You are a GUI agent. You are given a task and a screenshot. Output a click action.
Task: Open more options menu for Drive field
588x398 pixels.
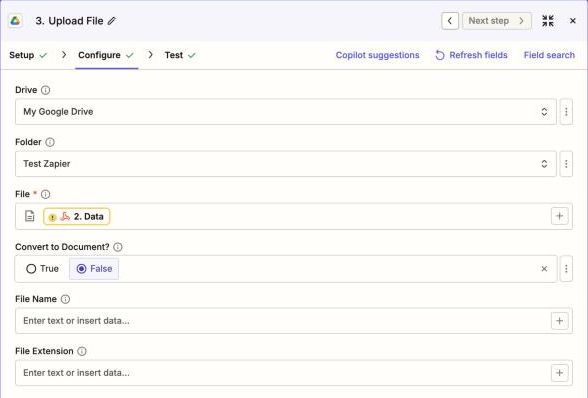pyautogui.click(x=566, y=112)
